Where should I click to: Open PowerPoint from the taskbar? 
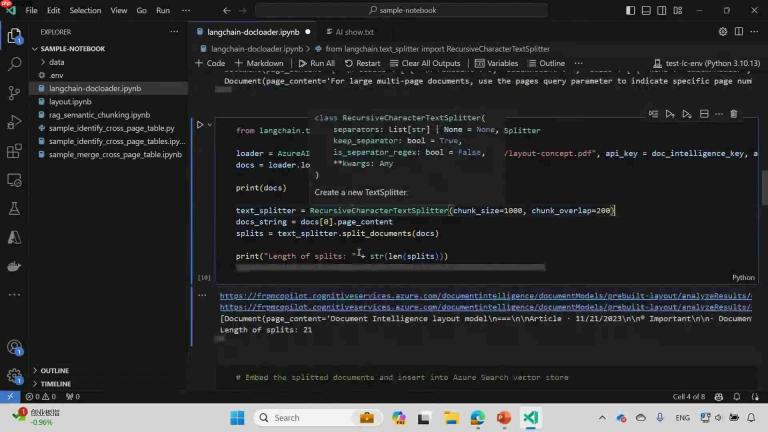coord(504,418)
